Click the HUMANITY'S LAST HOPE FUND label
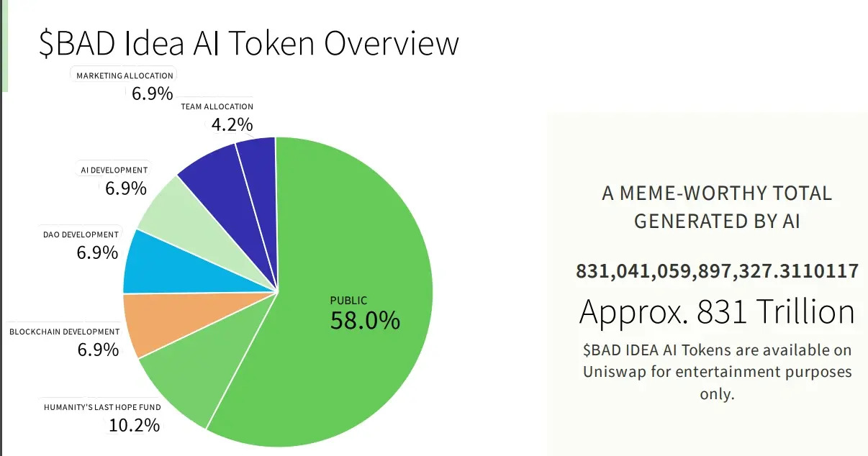 102,407
